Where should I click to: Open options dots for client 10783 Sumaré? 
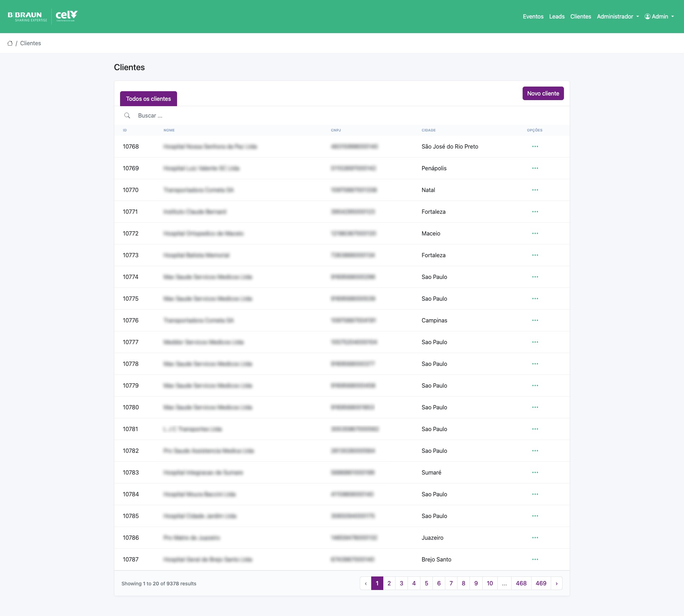pos(535,472)
